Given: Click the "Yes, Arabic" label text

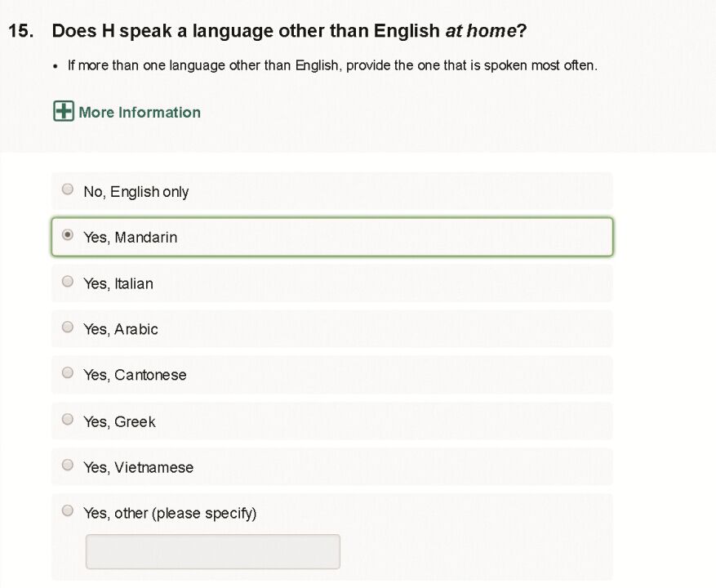Looking at the screenshot, I should tap(121, 330).
